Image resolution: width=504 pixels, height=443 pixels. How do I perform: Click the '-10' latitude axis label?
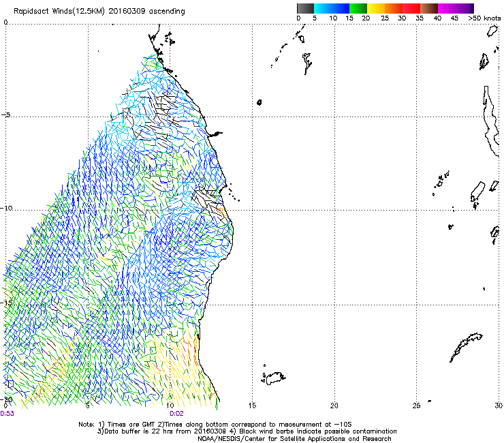click(x=6, y=208)
